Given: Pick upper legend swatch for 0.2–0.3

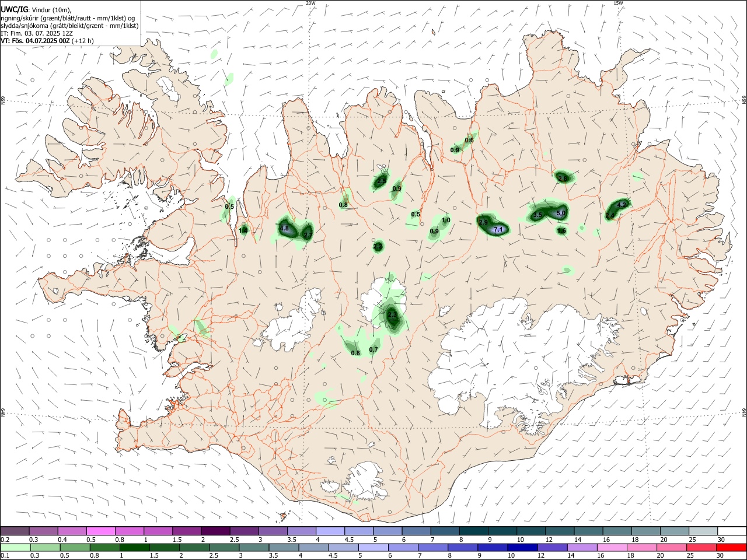Looking at the screenshot, I should [x=15, y=531].
